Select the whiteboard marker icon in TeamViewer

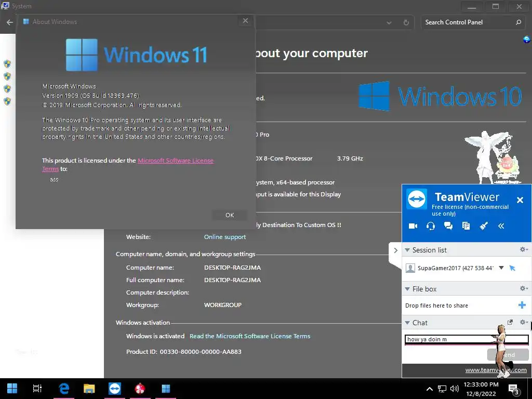[x=484, y=226]
